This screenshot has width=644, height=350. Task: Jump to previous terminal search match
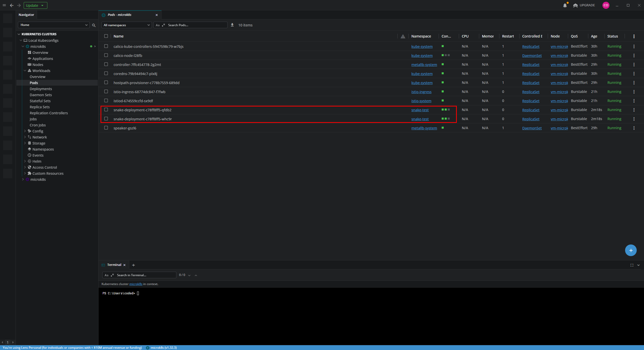coord(196,275)
